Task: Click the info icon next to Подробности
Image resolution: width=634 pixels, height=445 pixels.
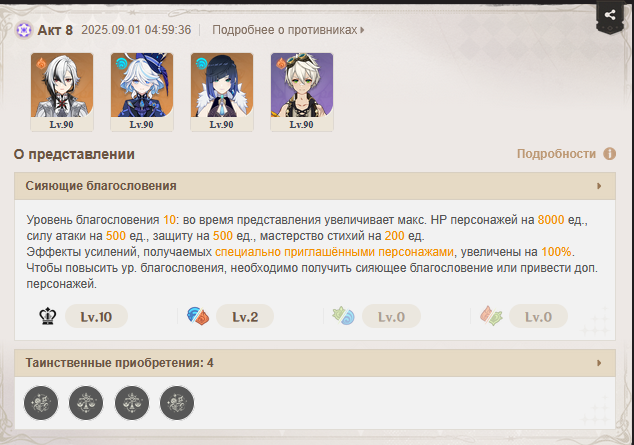Action: coord(609,154)
